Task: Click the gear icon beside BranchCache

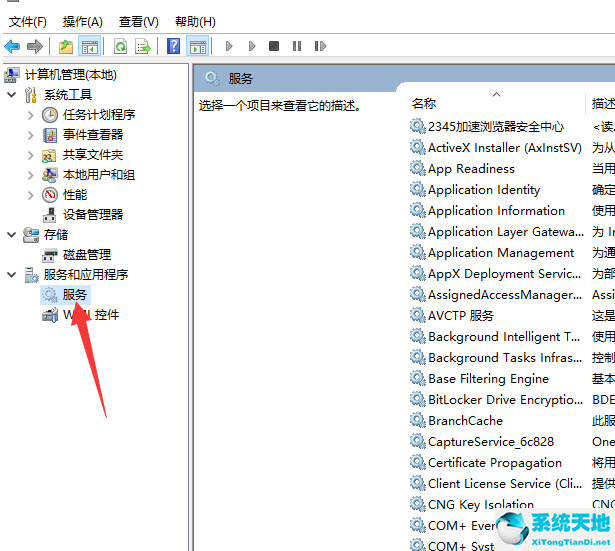Action: point(417,420)
